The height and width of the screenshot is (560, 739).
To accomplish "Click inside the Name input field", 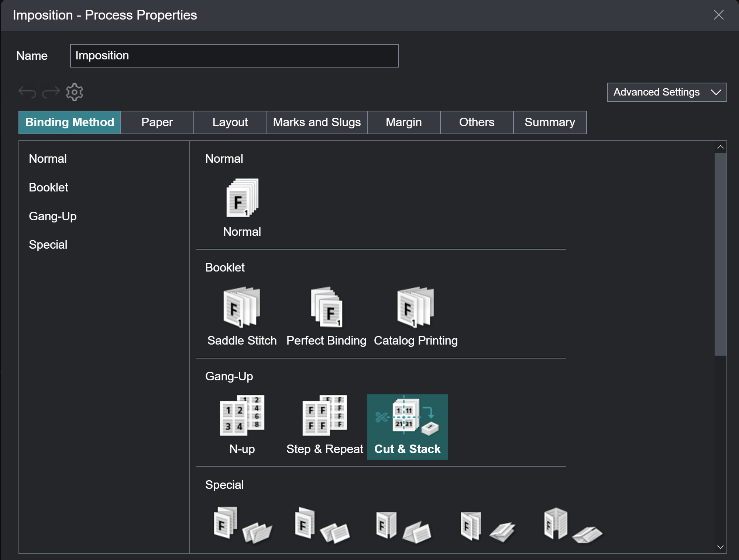I will pos(234,55).
